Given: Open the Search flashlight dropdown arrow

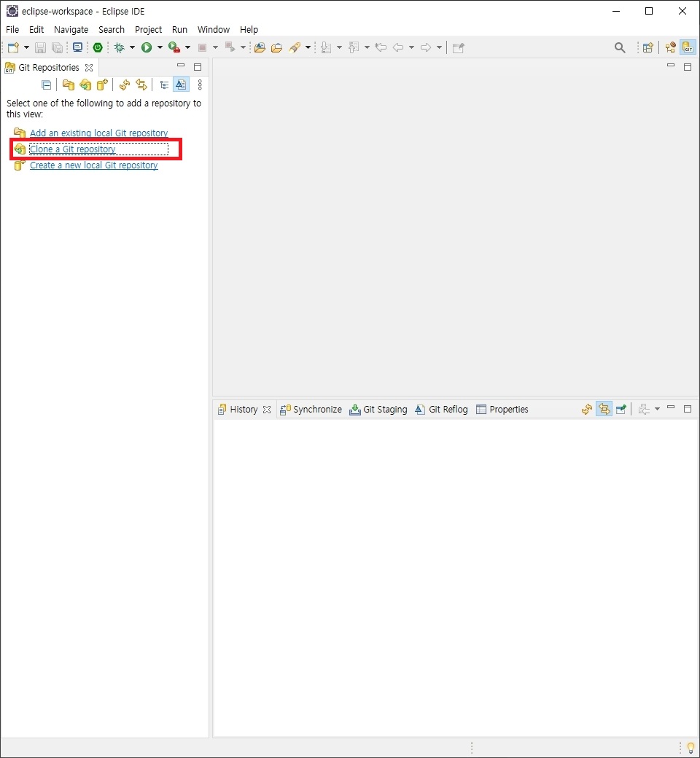Looking at the screenshot, I should [308, 47].
